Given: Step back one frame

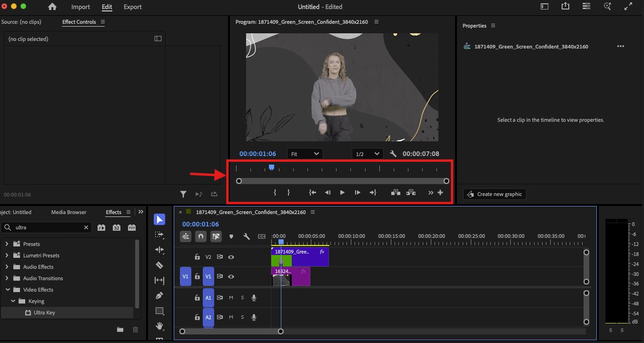Looking at the screenshot, I should click(327, 193).
